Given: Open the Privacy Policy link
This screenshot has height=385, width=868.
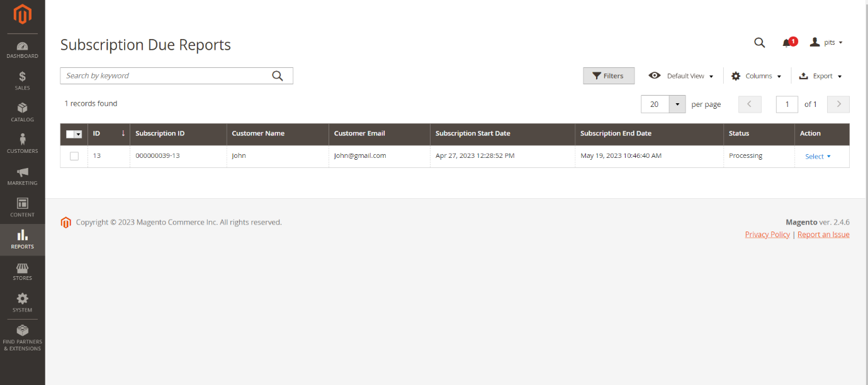Looking at the screenshot, I should pos(767,235).
